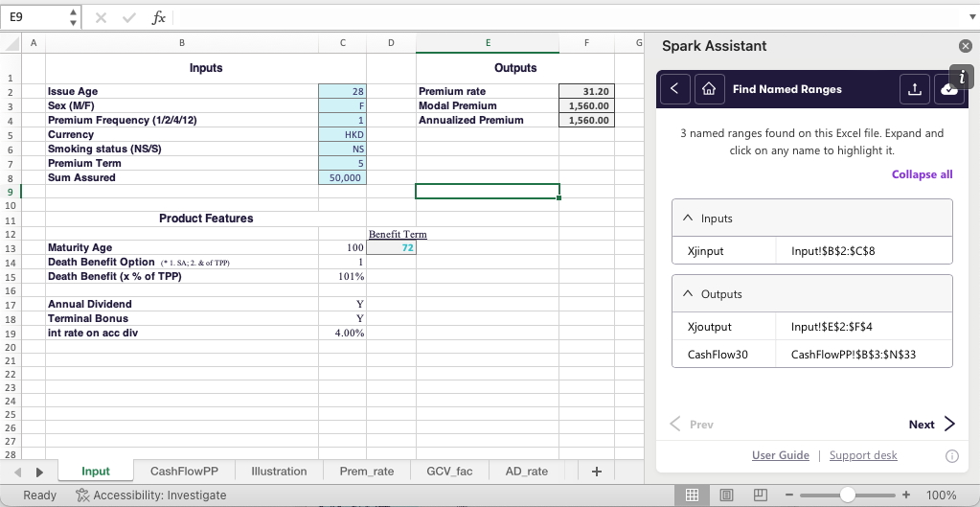
Task: Click the upload icon in Spark header
Action: click(914, 89)
